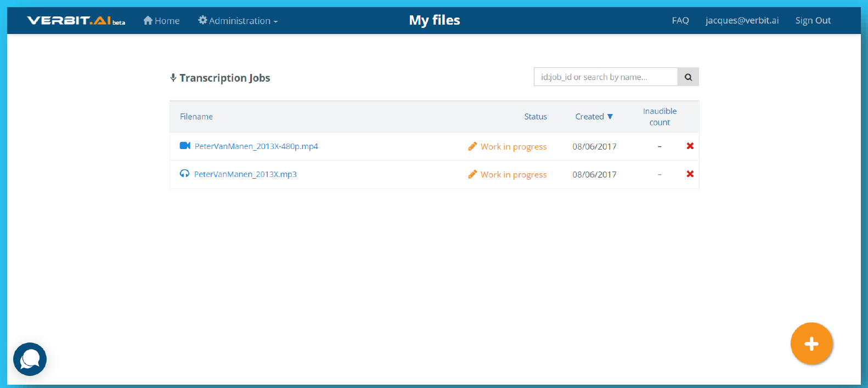The height and width of the screenshot is (388, 868).
Task: Expand the Administration dropdown menu
Action: coord(238,21)
